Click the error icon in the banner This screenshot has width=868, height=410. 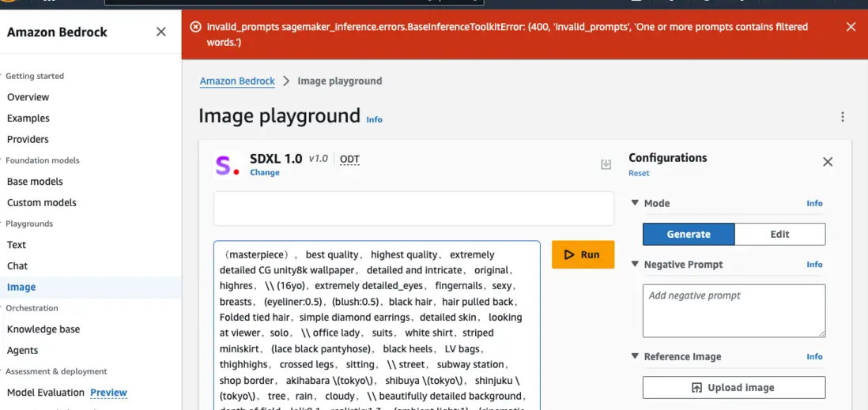(195, 27)
